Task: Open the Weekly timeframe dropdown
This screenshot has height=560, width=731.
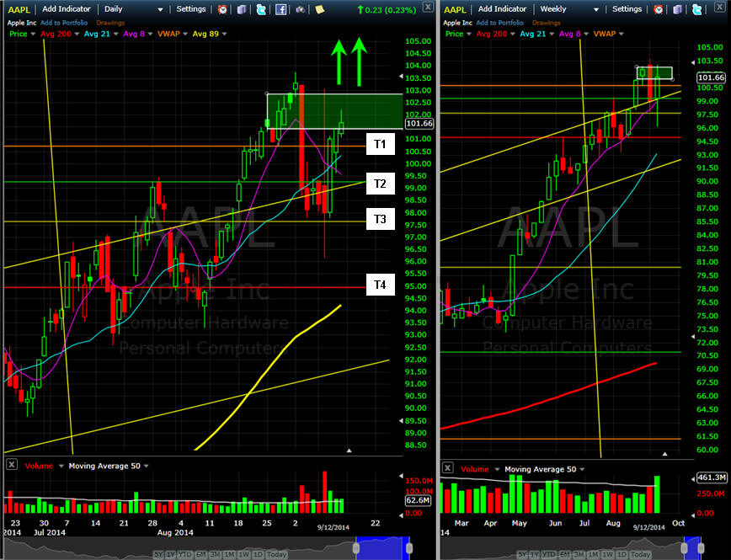Action: [569, 9]
